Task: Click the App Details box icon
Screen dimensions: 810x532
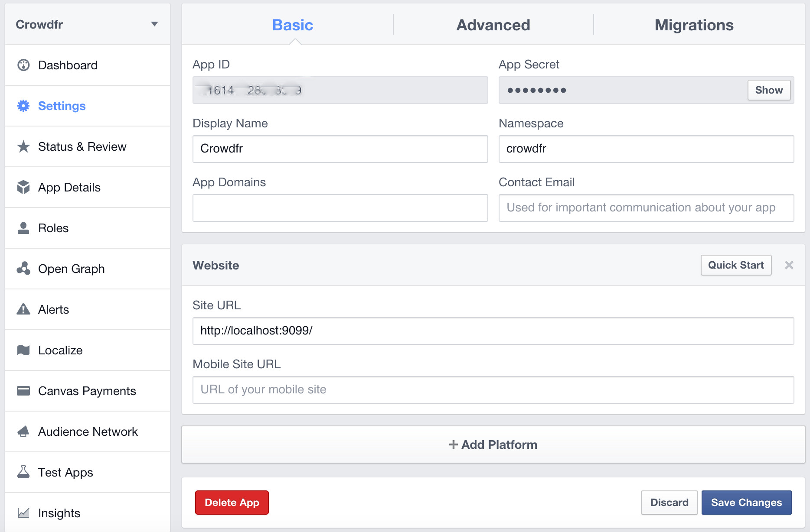Action: point(23,187)
